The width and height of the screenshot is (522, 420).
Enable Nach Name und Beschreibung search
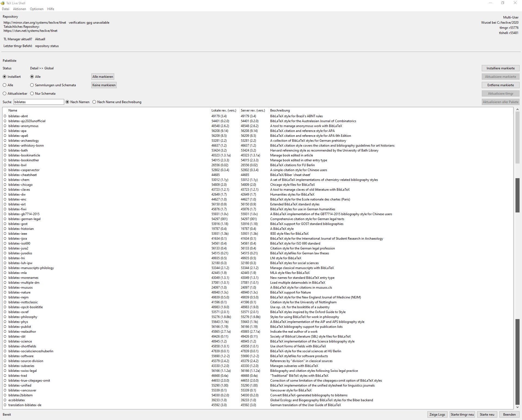(94, 102)
